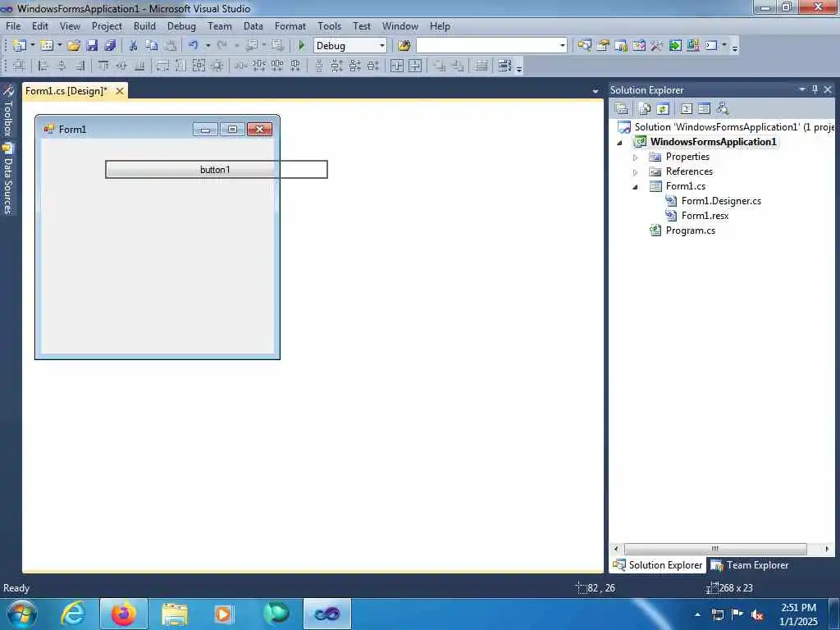Click the Align Tops layout icon

tap(103, 66)
